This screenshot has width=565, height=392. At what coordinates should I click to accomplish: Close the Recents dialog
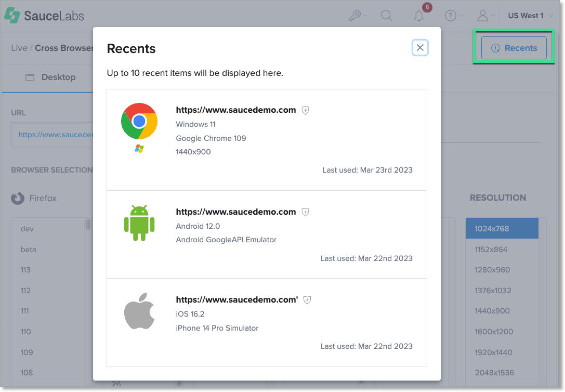pos(420,48)
